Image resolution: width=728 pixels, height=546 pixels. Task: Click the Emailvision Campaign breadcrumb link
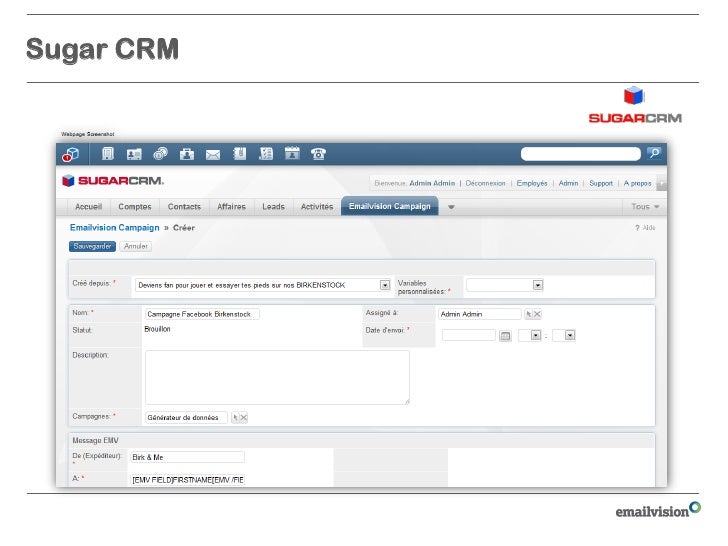pos(114,228)
